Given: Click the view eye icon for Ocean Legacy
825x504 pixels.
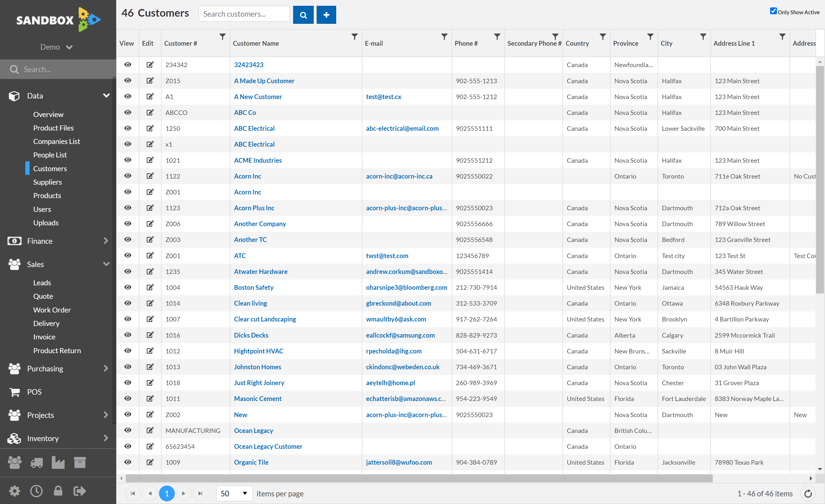Looking at the screenshot, I should pos(127,430).
